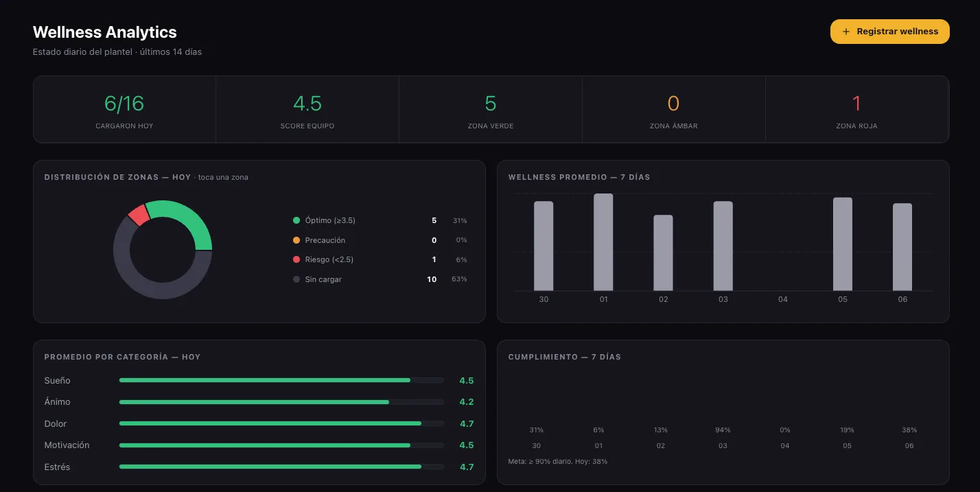Click the 94% value in Cumplimiento
Viewport: 980px width, 492px height.
tap(723, 430)
